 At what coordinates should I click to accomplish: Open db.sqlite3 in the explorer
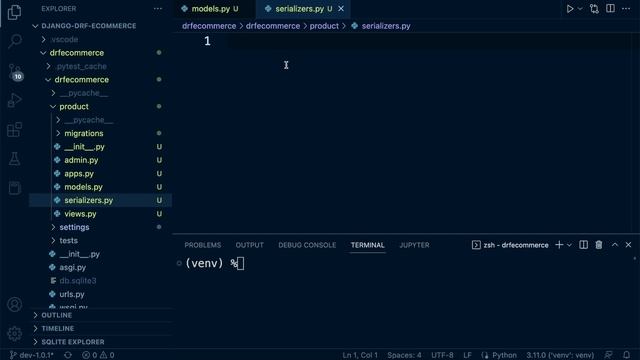click(78, 281)
